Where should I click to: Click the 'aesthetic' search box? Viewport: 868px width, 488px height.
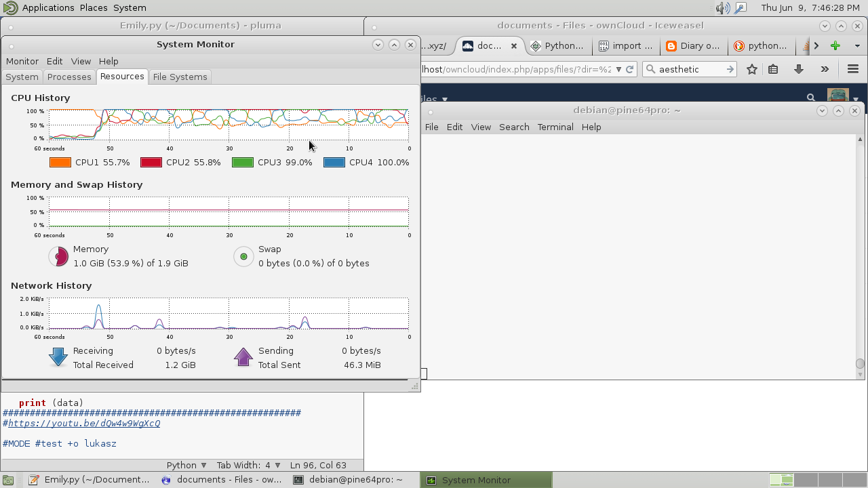click(689, 69)
